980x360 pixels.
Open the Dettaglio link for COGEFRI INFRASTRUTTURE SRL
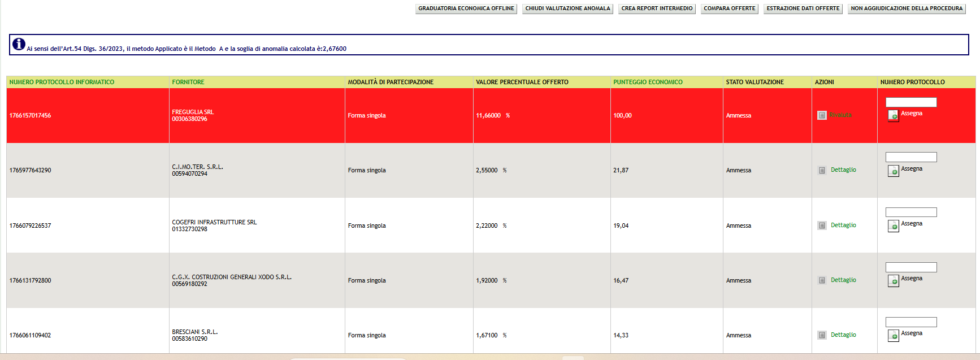point(843,225)
